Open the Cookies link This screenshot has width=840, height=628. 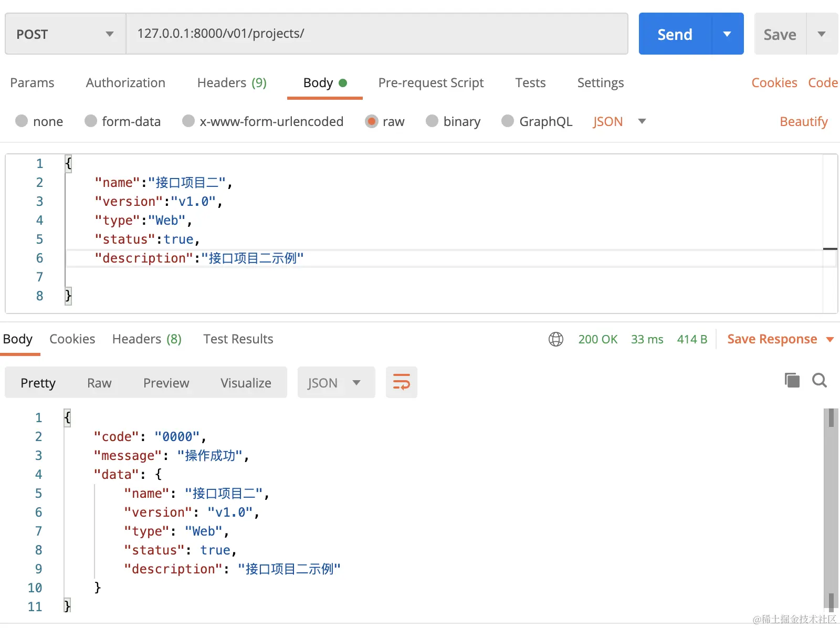pos(774,83)
